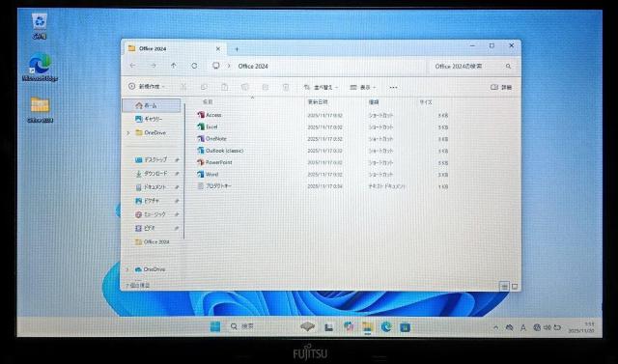
Task: Open the Copilot taskbar icon
Action: [x=349, y=326]
